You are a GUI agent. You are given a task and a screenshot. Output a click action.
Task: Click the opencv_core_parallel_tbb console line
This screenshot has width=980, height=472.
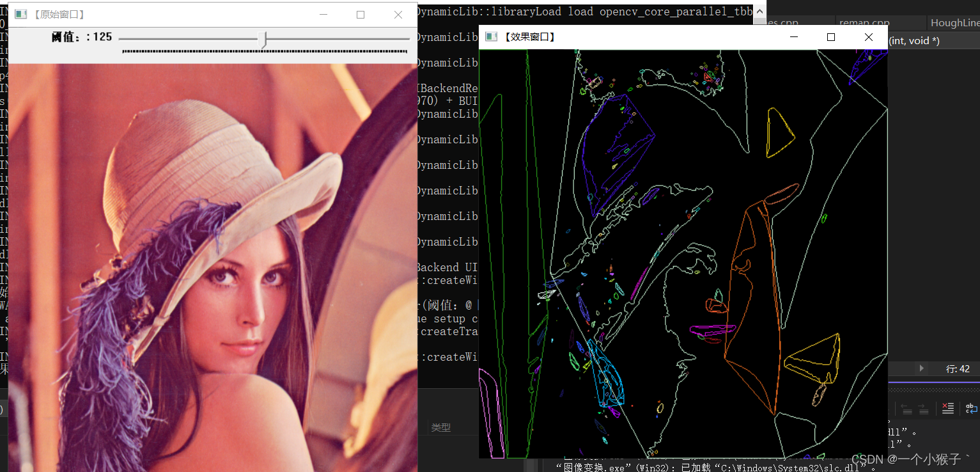point(585,12)
